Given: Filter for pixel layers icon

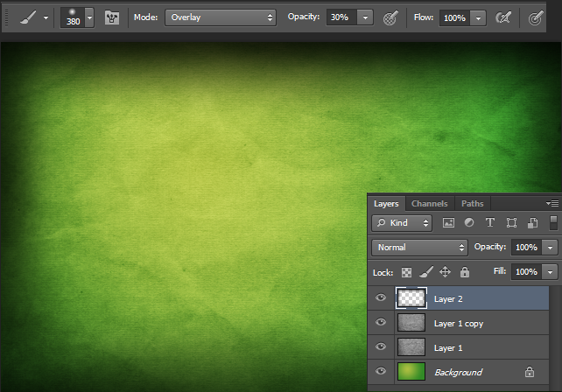Looking at the screenshot, I should coord(448,223).
